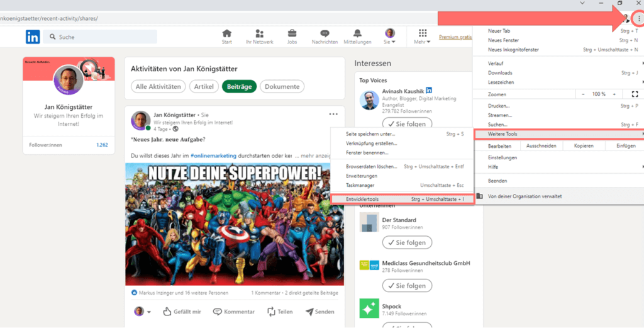Open the 1 Kommentar link
Image resolution: width=644 pixels, height=328 pixels.
tap(266, 293)
